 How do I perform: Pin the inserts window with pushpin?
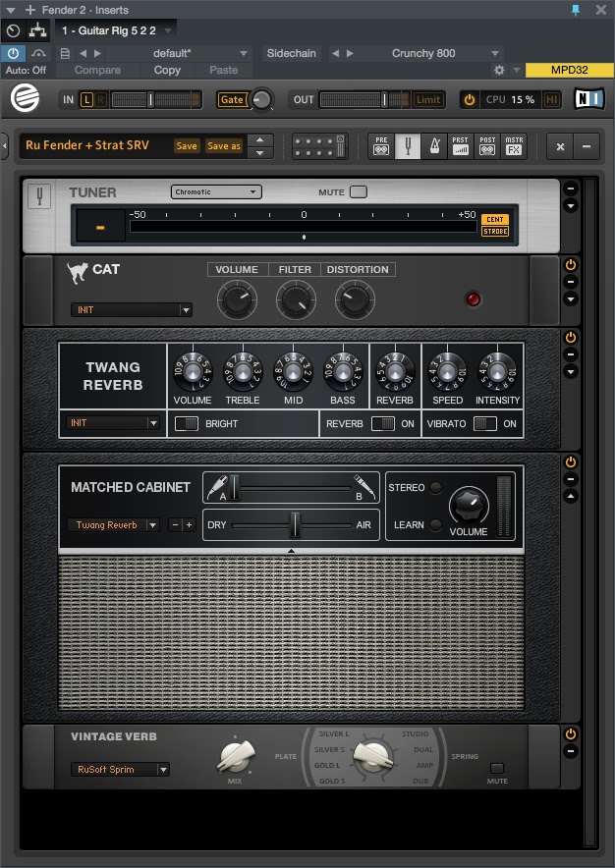click(x=576, y=10)
